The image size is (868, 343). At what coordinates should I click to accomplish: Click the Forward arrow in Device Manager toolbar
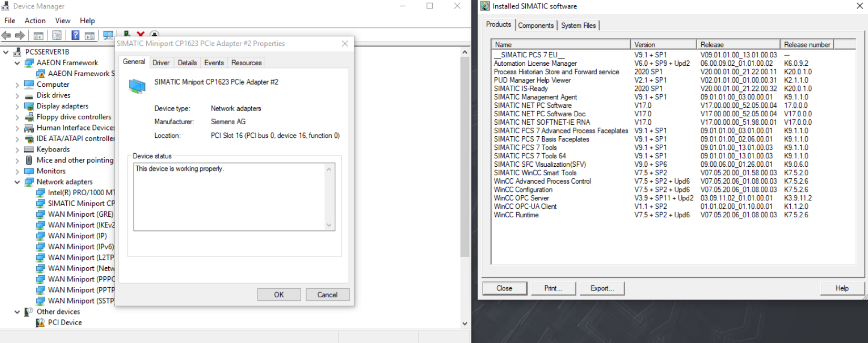click(x=20, y=35)
